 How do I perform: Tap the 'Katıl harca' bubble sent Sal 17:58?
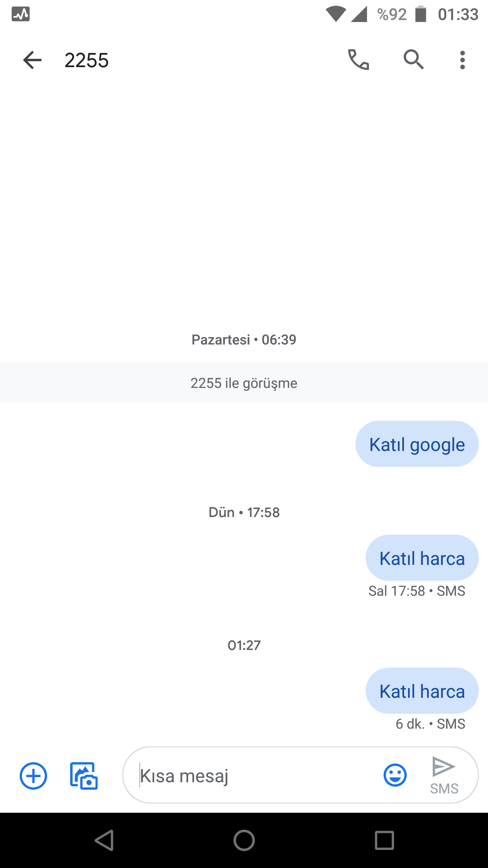pos(422,558)
